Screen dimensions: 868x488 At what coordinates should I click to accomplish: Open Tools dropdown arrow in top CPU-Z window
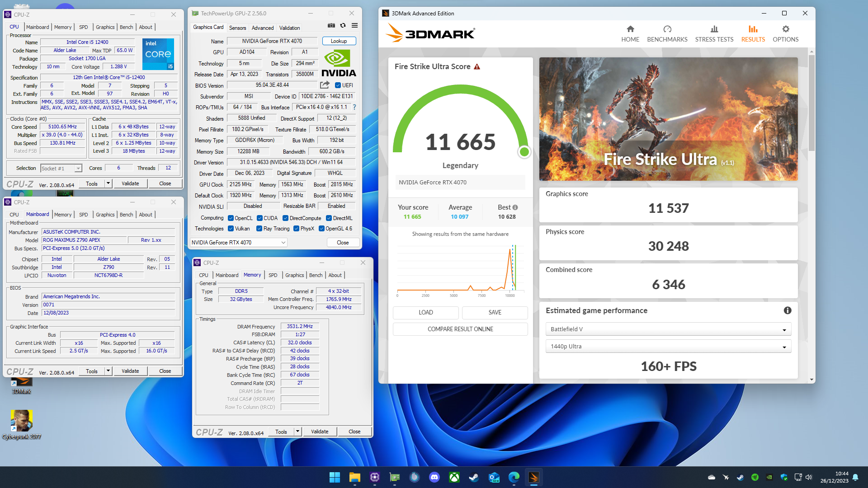coord(108,183)
